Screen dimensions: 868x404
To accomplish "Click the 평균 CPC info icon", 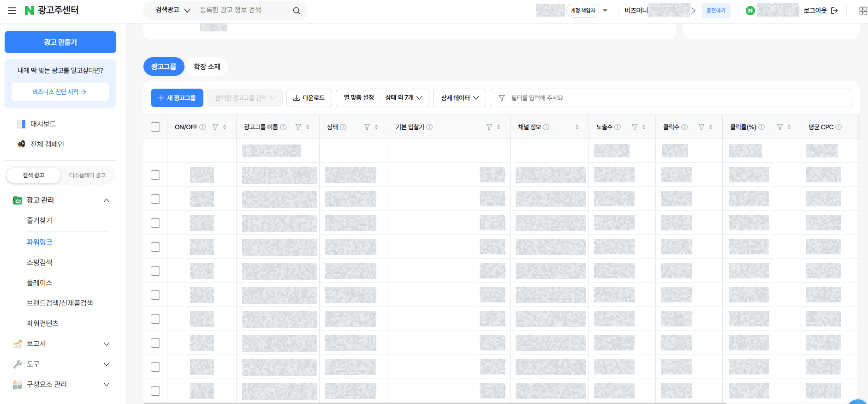I will click(838, 127).
